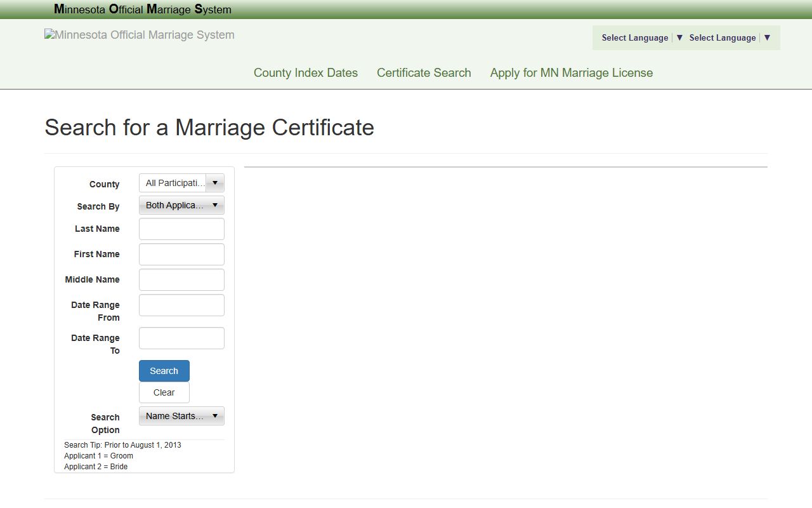Image resolution: width=812 pixels, height=508 pixels.
Task: Click the Middle Name label
Action: 92,279
